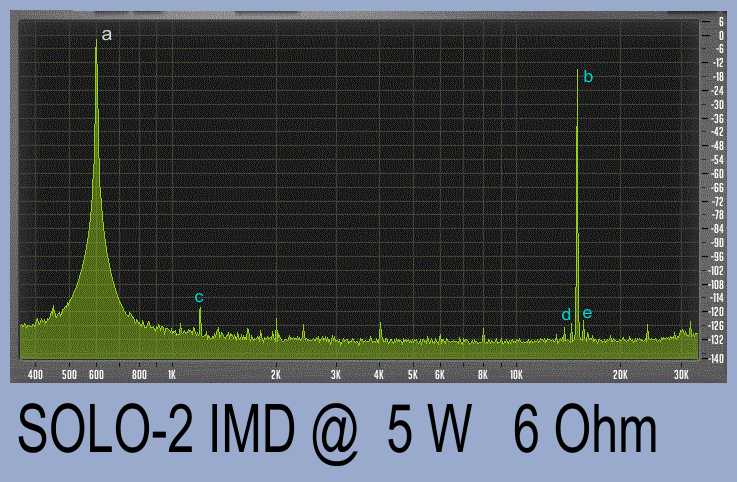Click the '6K' frequency axis label

439,375
